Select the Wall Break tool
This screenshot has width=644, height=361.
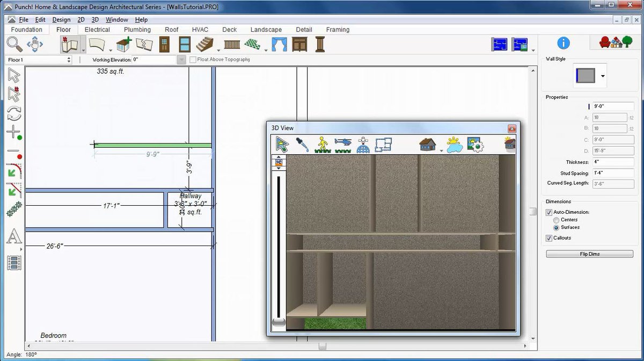pyautogui.click(x=144, y=44)
